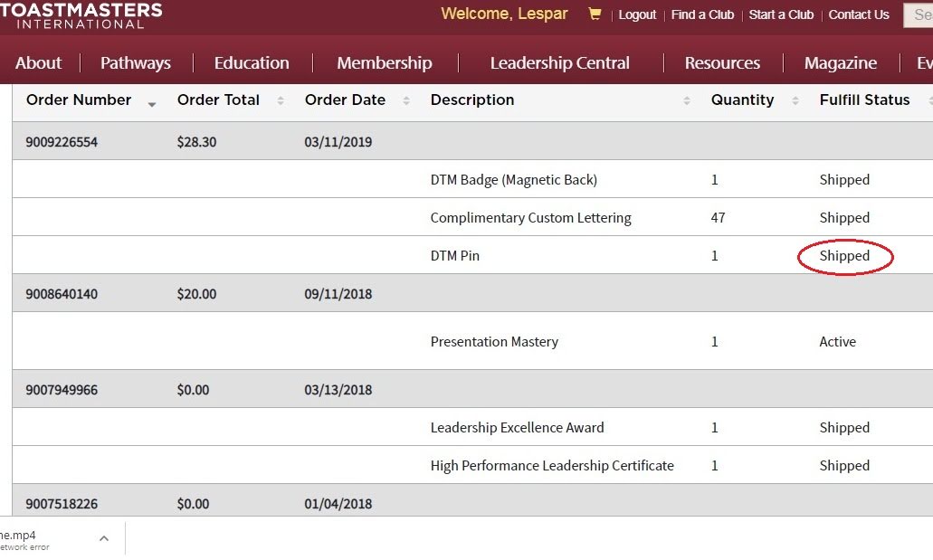This screenshot has height=560, width=933.
Task: Click the shopping cart icon
Action: click(595, 14)
